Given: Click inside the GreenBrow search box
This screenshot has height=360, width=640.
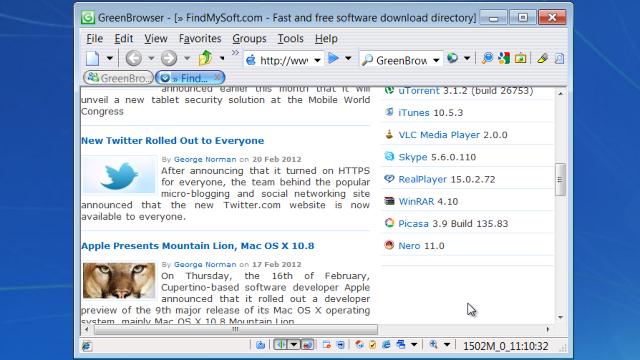Looking at the screenshot, I should [x=401, y=60].
